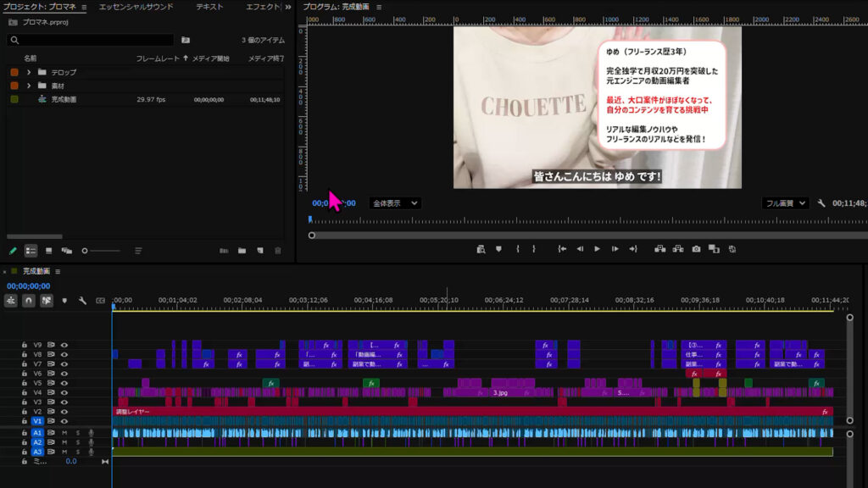Image resolution: width=868 pixels, height=488 pixels.
Task: Click the Export Frame camera icon
Action: click(696, 249)
